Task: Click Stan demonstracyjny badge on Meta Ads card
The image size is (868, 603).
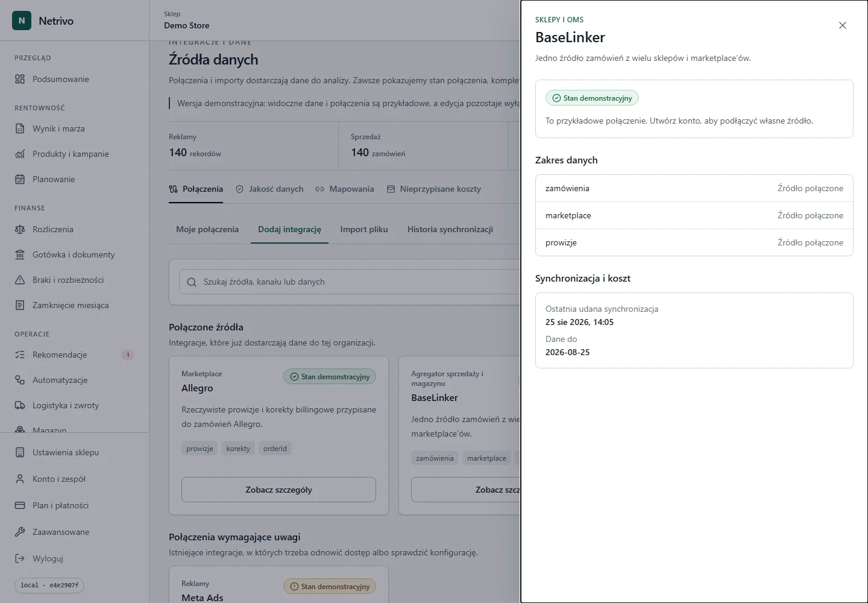Action: tap(330, 587)
